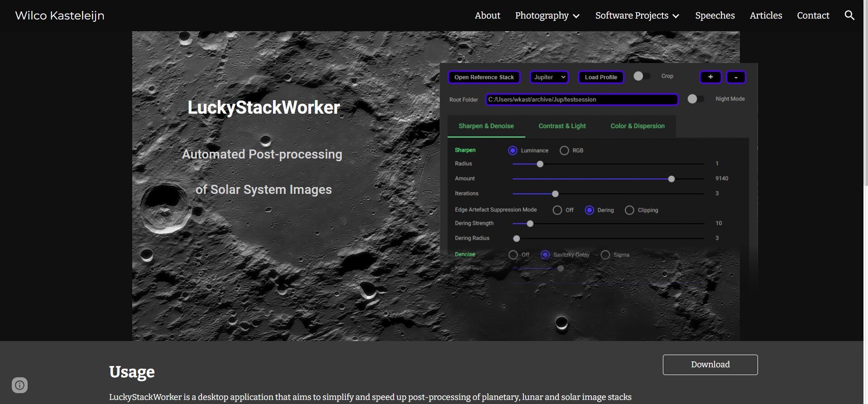Click the minus zoom button
Screen dimensions: 868x404
coord(736,77)
